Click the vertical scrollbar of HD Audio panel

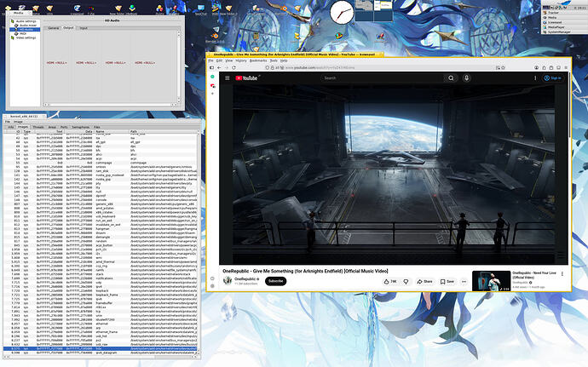click(x=178, y=66)
